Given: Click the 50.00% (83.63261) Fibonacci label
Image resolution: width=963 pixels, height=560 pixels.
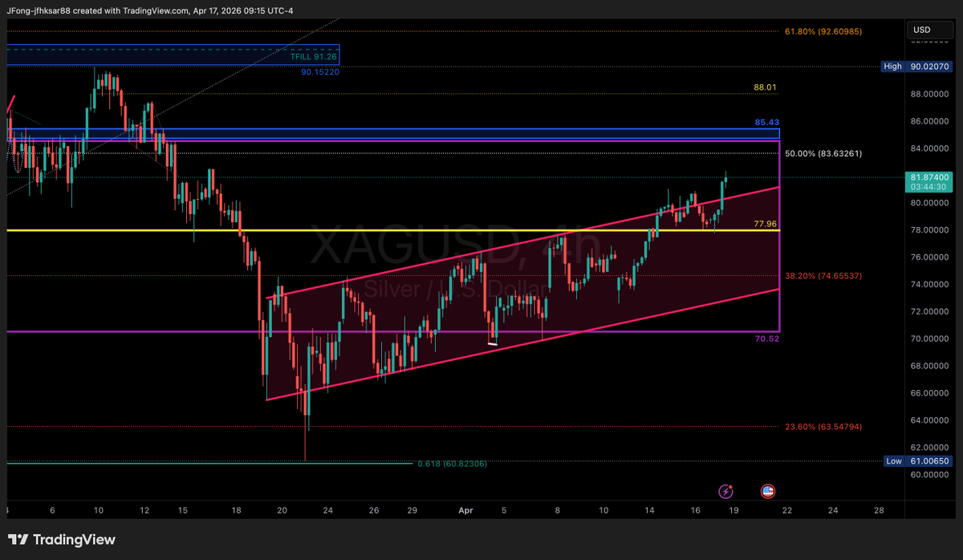Looking at the screenshot, I should tap(823, 153).
